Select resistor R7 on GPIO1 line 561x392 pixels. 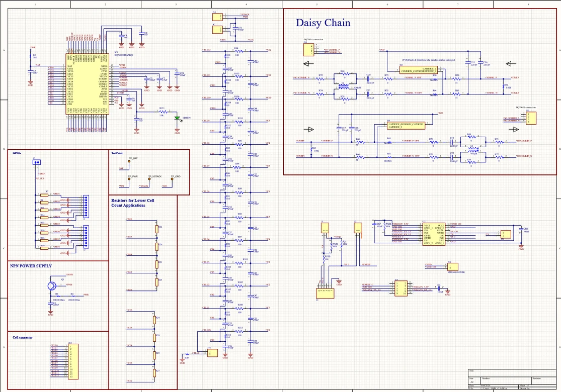[44, 195]
